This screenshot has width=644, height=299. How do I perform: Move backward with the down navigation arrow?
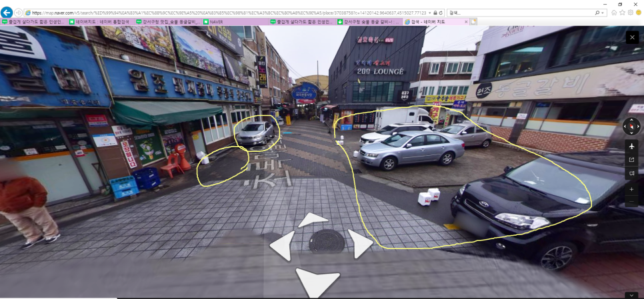tap(317, 282)
